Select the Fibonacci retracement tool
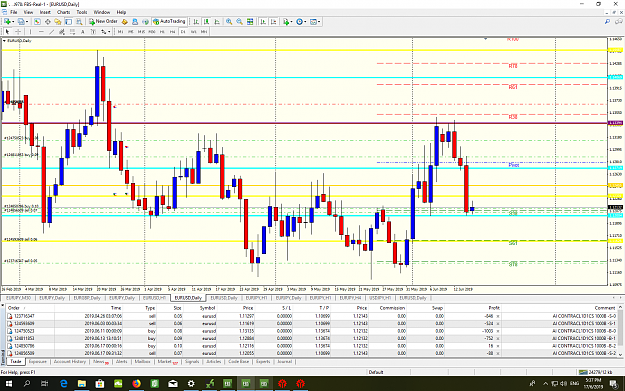625x391 pixels. click(72, 31)
